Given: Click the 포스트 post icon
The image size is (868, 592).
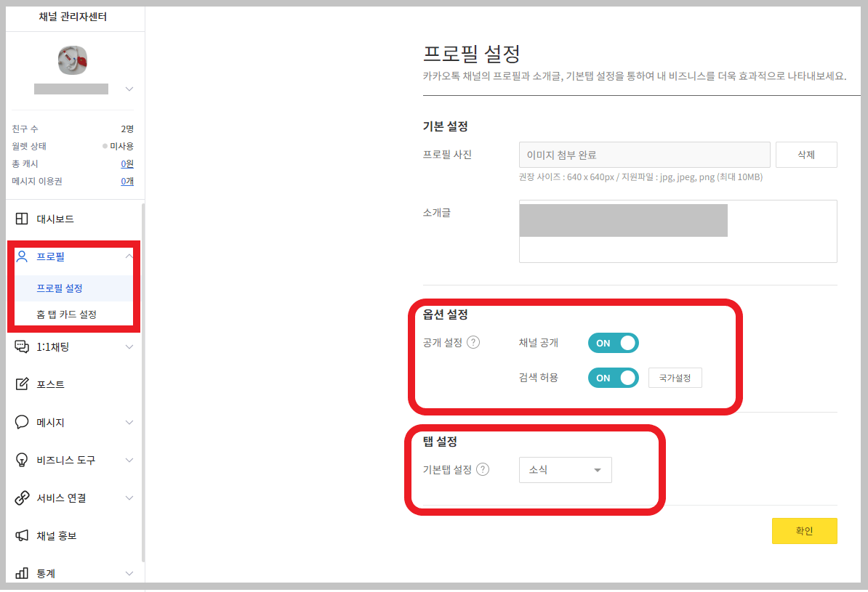Looking at the screenshot, I should pyautogui.click(x=23, y=384).
